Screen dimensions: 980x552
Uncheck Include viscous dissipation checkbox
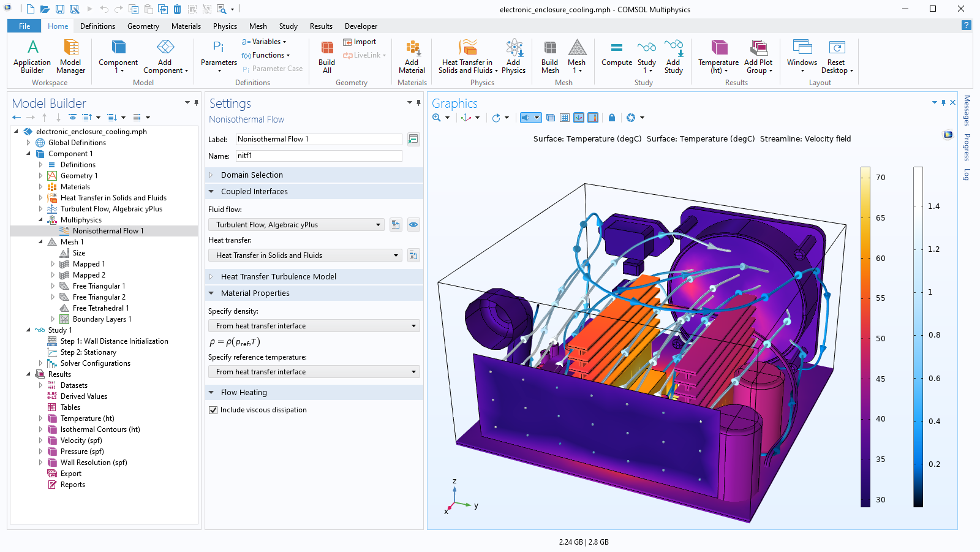pos(213,410)
